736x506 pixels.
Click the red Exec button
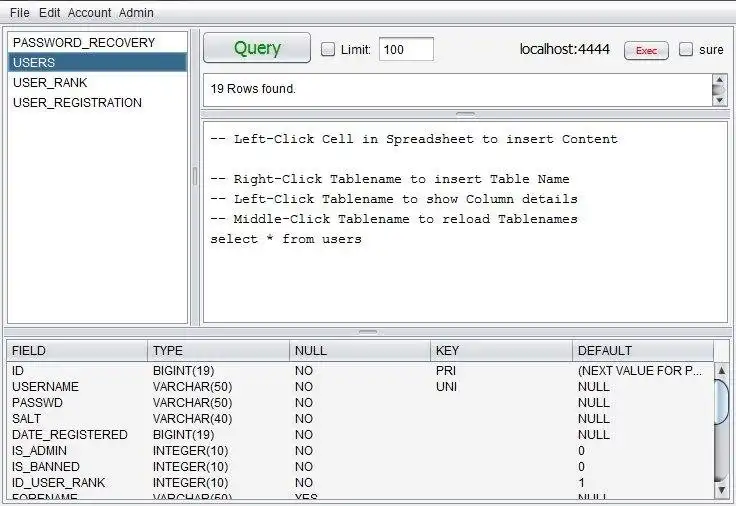point(646,50)
